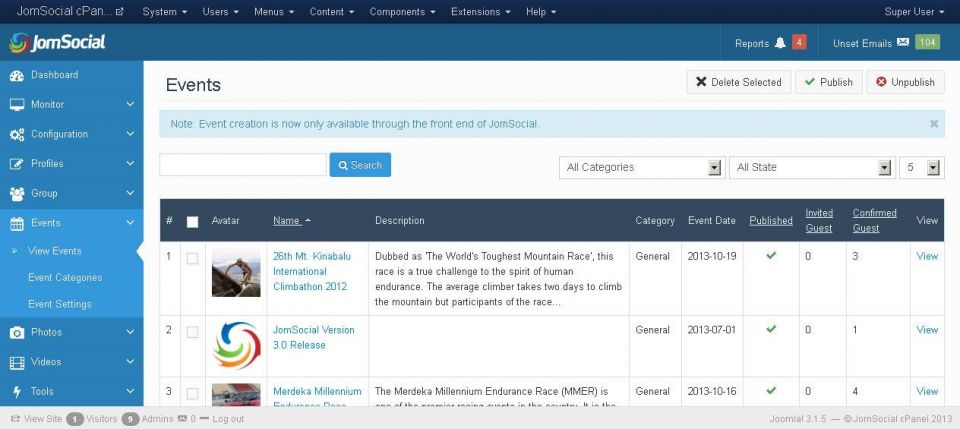Image resolution: width=960 pixels, height=429 pixels.
Task: Click the Profiles edit icon
Action: 17,164
